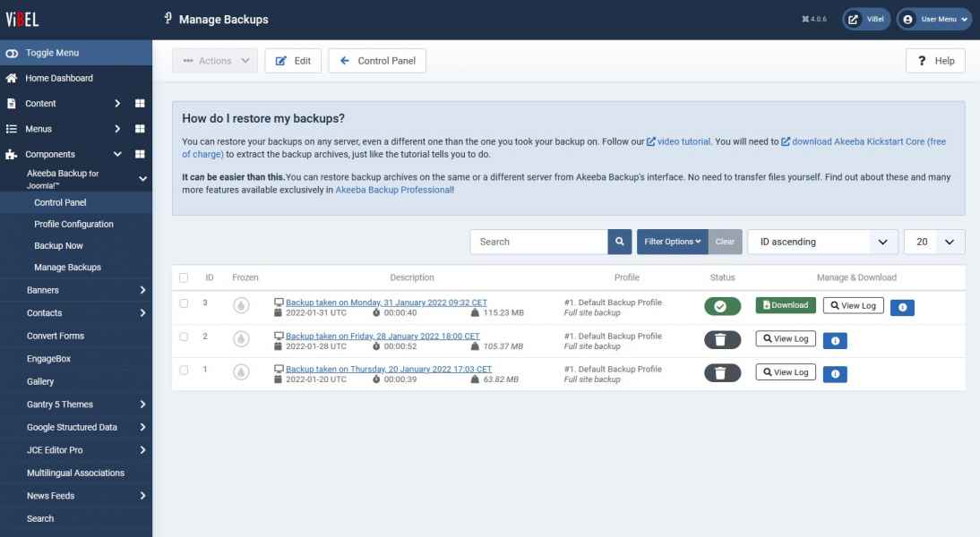Click green OK status badge for ID 3

[723, 306]
